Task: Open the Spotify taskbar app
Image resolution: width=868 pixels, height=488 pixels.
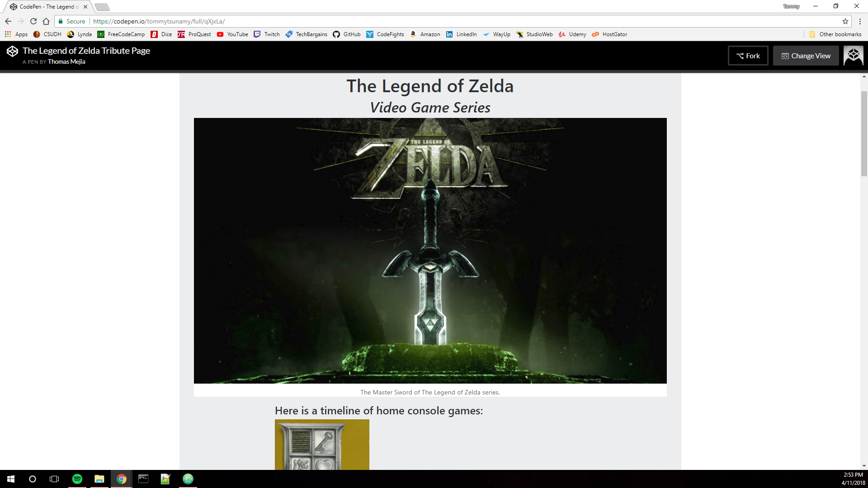Action: [x=77, y=479]
